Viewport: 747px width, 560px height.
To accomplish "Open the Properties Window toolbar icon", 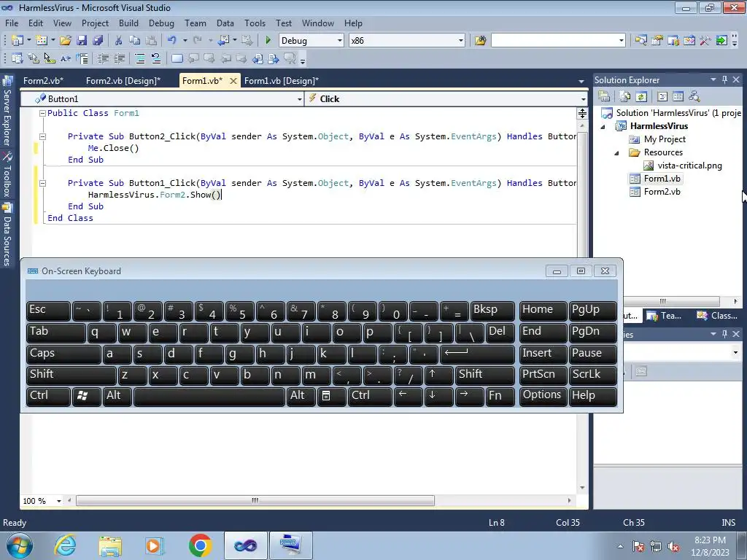I will click(657, 41).
